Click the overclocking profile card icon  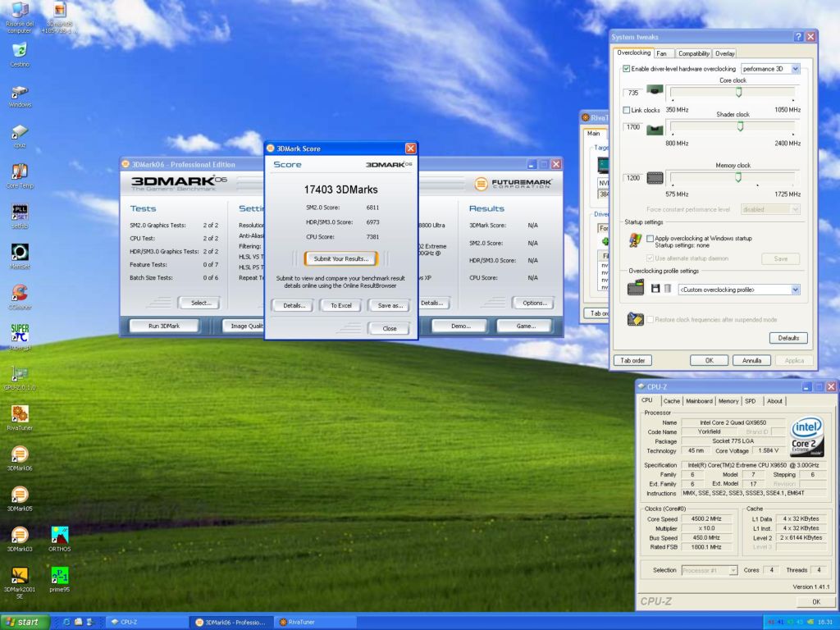636,288
